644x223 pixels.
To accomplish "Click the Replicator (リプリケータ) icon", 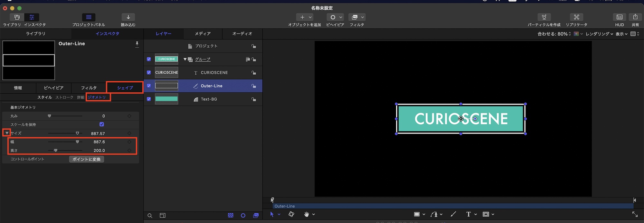I will point(576,17).
